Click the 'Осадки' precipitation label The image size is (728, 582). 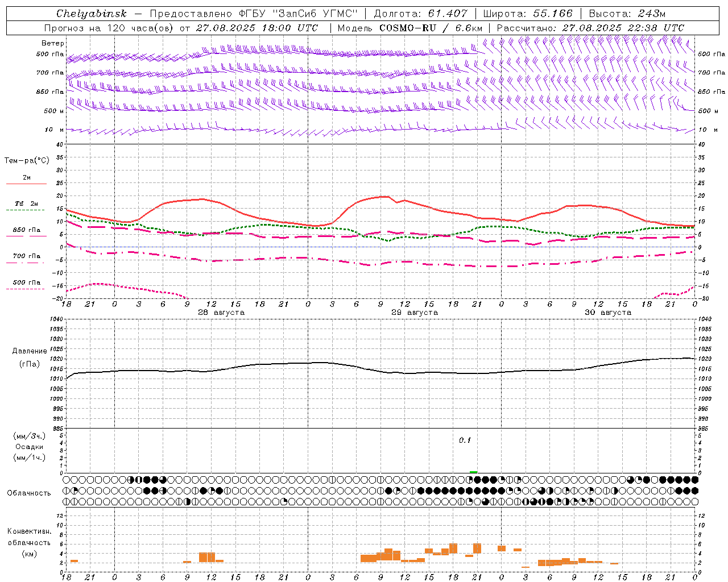click(30, 447)
